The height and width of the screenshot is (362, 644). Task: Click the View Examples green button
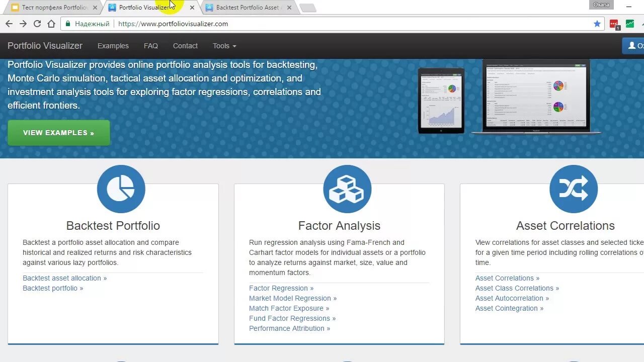[59, 133]
